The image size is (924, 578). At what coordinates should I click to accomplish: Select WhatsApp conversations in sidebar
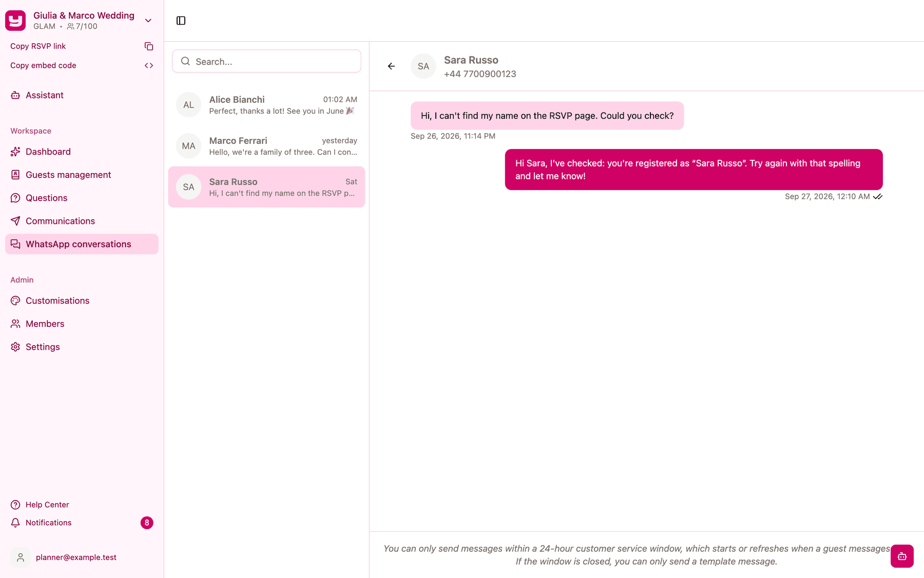82,244
